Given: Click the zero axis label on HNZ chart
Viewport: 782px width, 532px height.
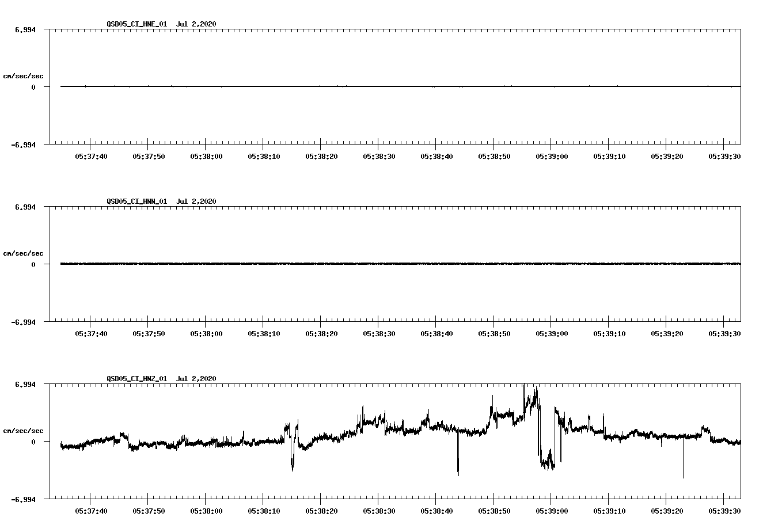Looking at the screenshot, I should 33,442.
